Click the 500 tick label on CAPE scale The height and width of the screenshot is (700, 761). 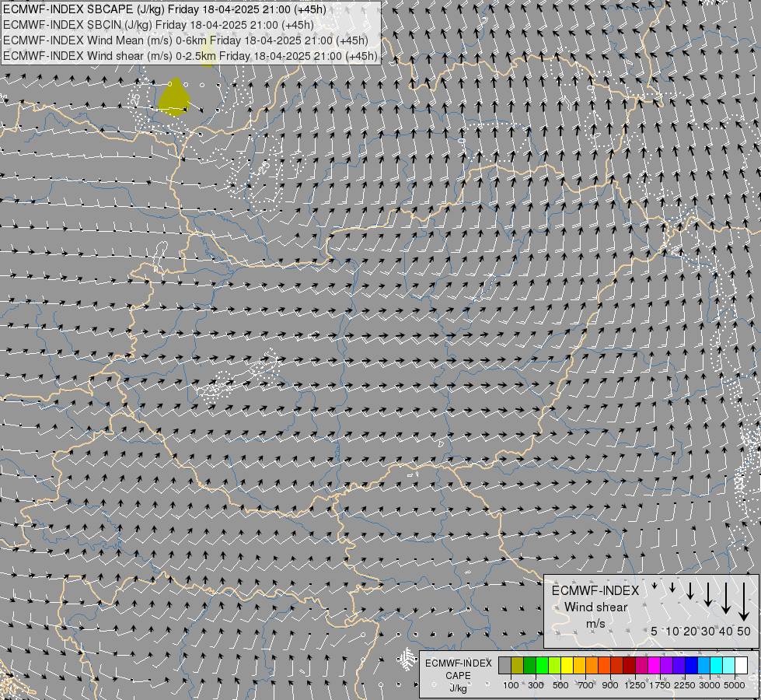560,685
